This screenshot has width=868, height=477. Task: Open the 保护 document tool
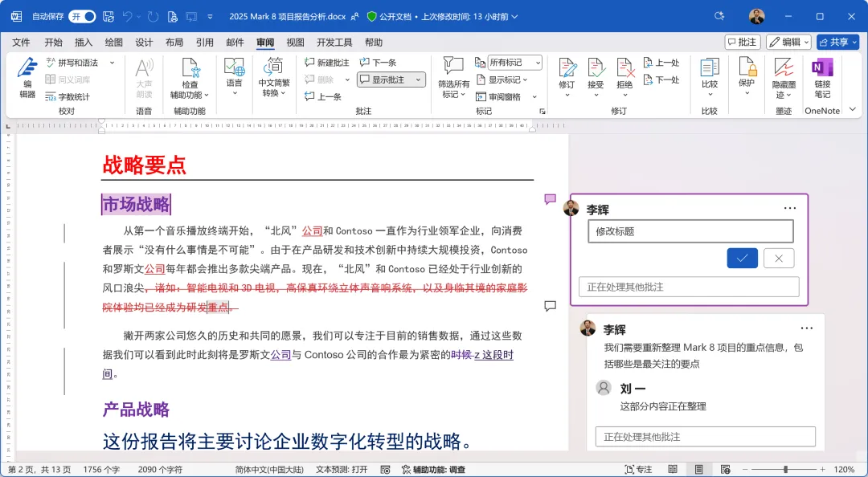pyautogui.click(x=747, y=76)
